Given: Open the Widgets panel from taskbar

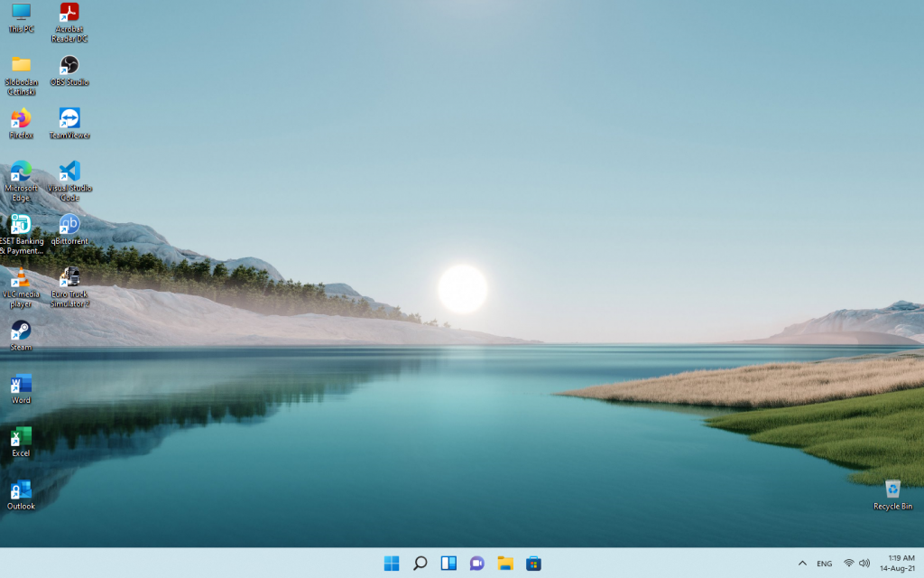Looking at the screenshot, I should click(448, 564).
